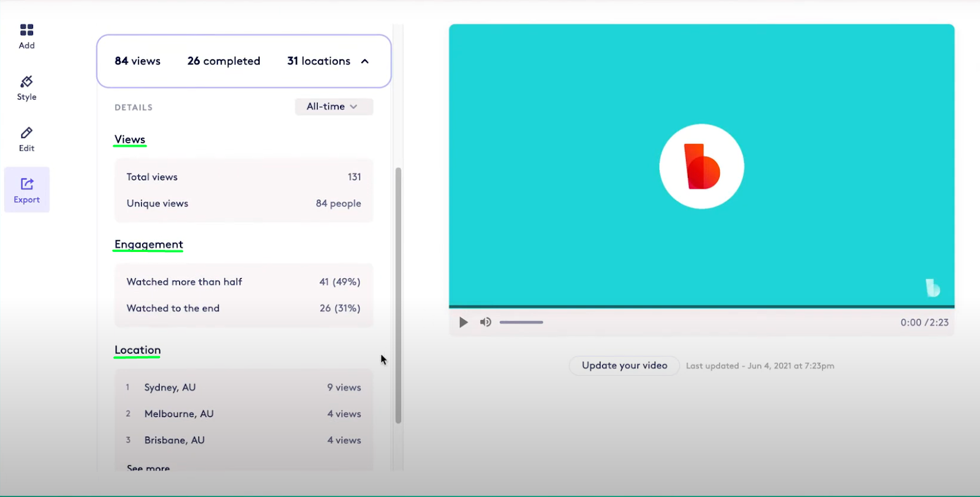Viewport: 980px width, 497px height.
Task: Select the Unique views row label
Action: coord(157,203)
